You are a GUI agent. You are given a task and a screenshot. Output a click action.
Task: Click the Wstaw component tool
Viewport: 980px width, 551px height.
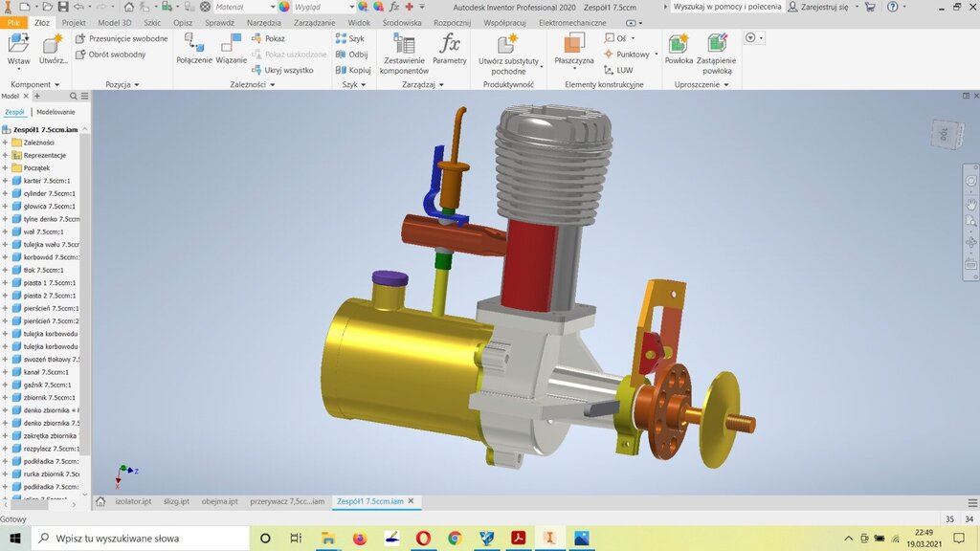18,48
